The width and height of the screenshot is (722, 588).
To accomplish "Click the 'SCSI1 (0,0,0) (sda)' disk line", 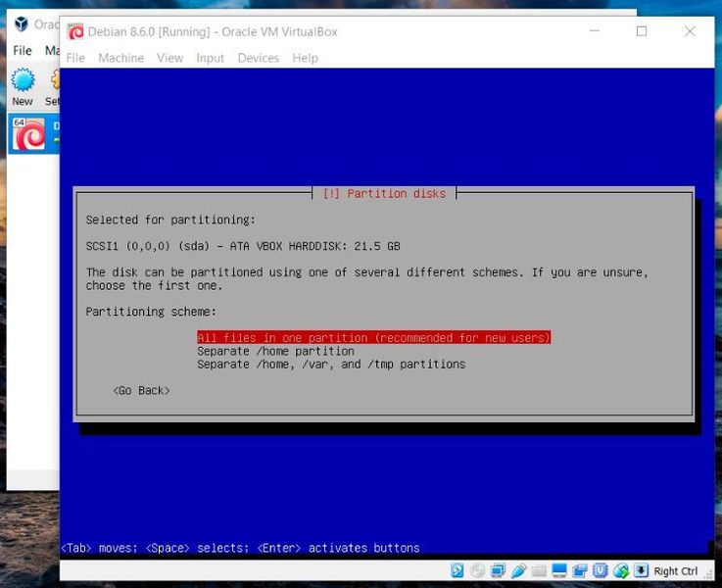I will [243, 246].
